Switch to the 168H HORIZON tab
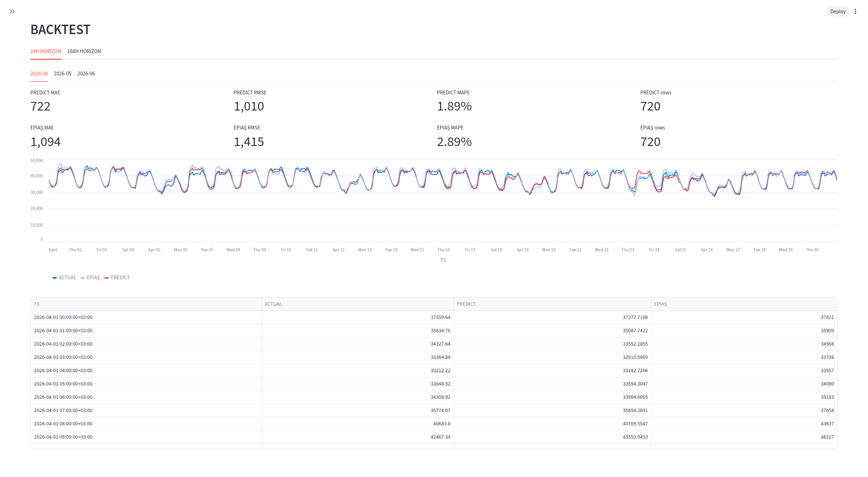The width and height of the screenshot is (868, 477). [x=84, y=51]
